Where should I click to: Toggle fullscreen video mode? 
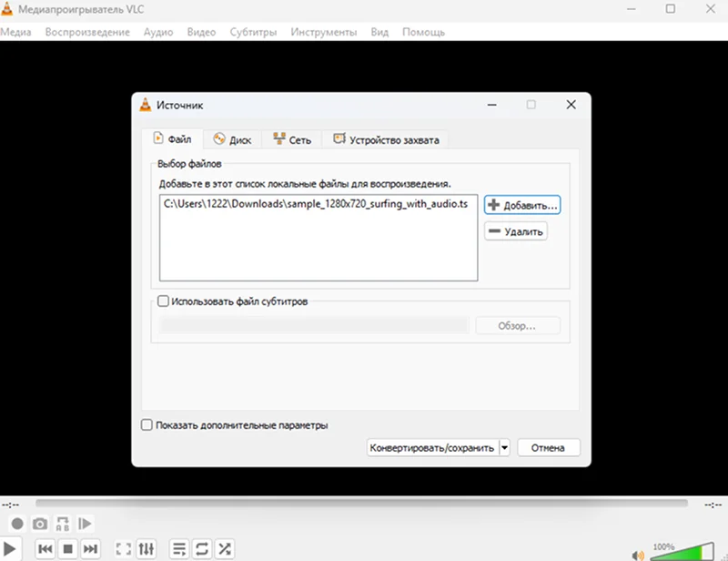coord(124,549)
